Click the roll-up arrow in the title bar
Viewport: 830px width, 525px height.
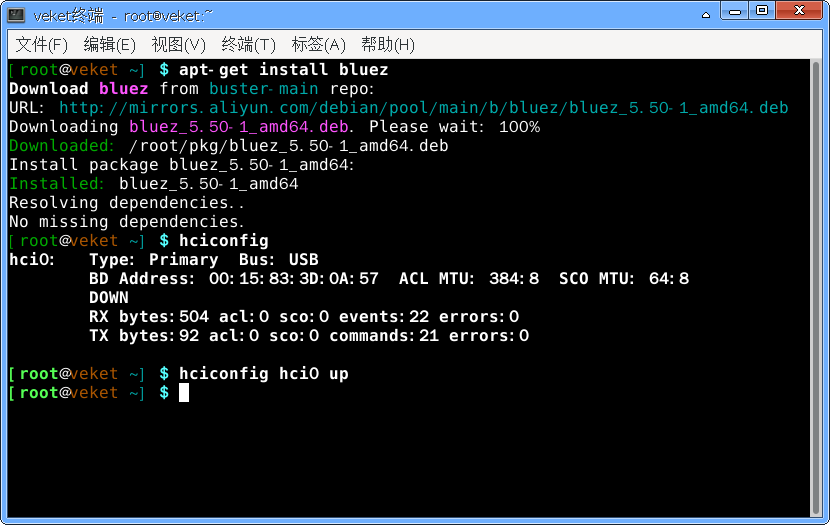[x=706, y=15]
